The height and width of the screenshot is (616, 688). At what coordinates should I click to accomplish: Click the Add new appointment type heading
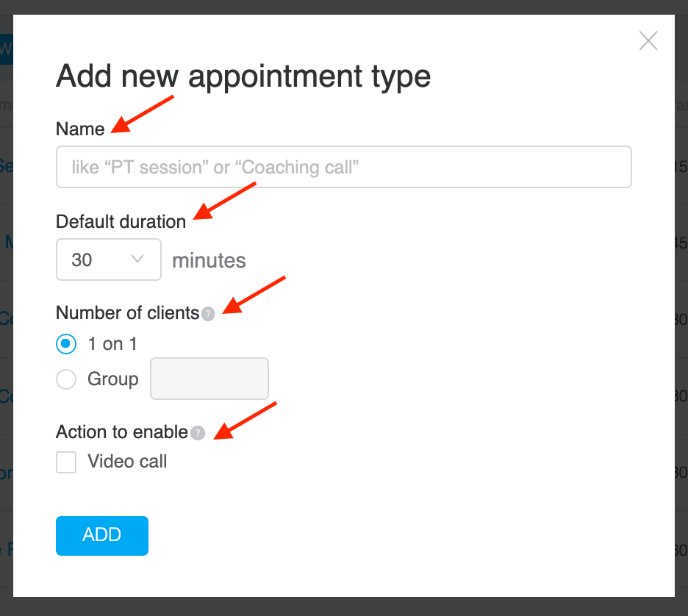click(243, 76)
